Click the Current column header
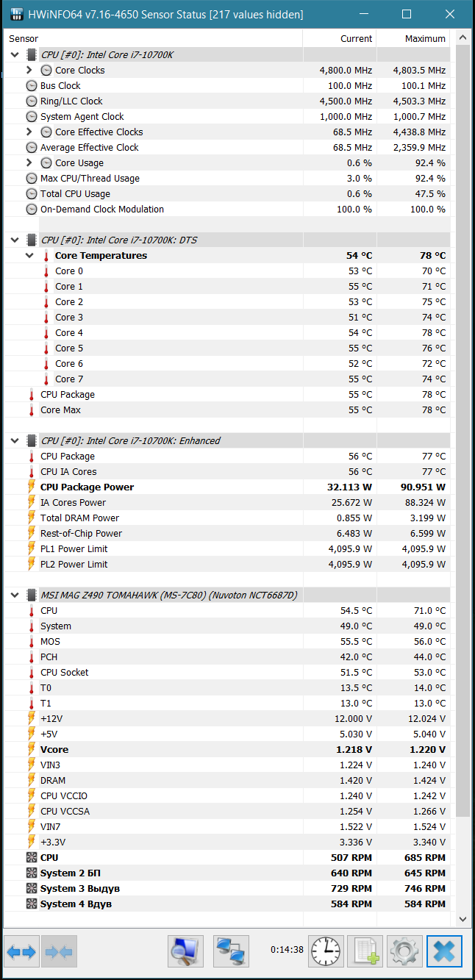Image resolution: width=475 pixels, height=980 pixels. [x=339, y=38]
